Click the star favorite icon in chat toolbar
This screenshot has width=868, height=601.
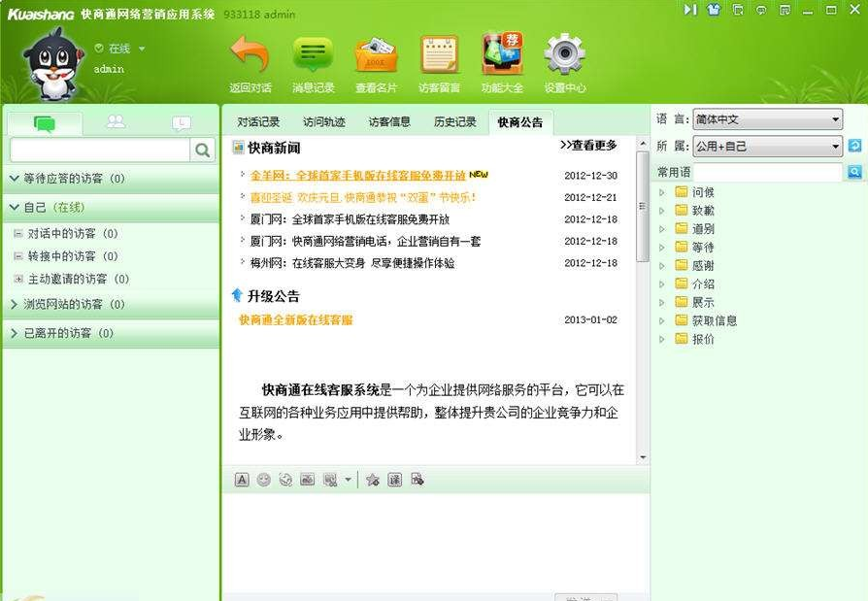tap(373, 480)
